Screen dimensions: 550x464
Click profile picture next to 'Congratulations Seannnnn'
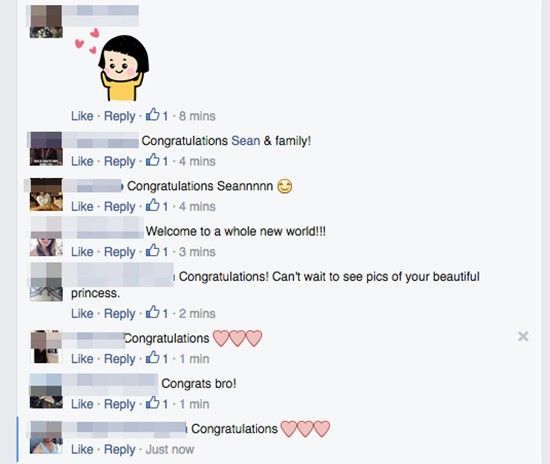[x=46, y=194]
